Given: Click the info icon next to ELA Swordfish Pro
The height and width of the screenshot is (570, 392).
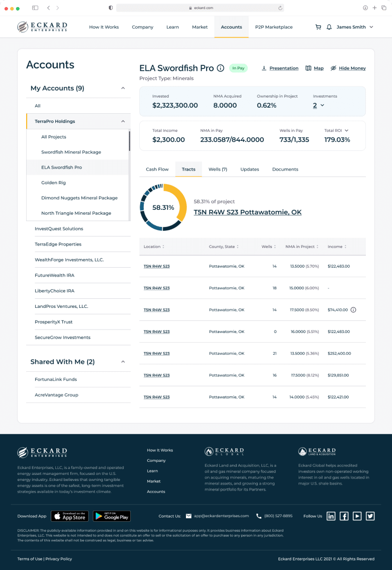Looking at the screenshot, I should point(221,68).
